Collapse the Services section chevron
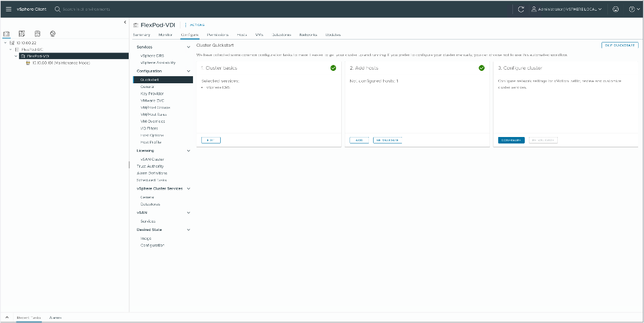 [x=188, y=47]
